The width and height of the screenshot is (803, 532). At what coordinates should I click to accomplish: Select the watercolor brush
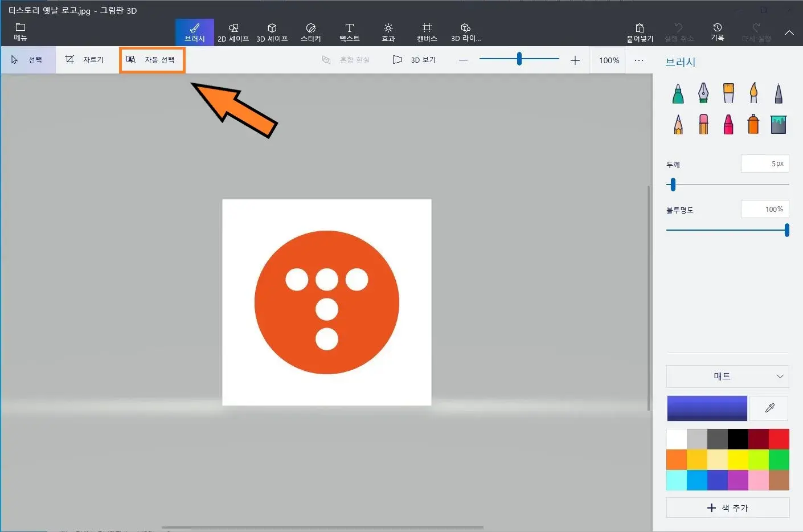pos(753,93)
